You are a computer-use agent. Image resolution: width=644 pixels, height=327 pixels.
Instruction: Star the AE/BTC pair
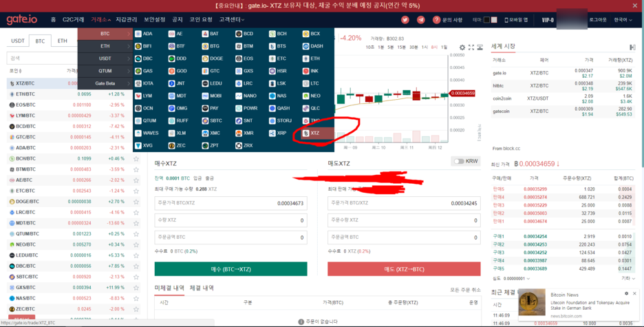coord(136,180)
